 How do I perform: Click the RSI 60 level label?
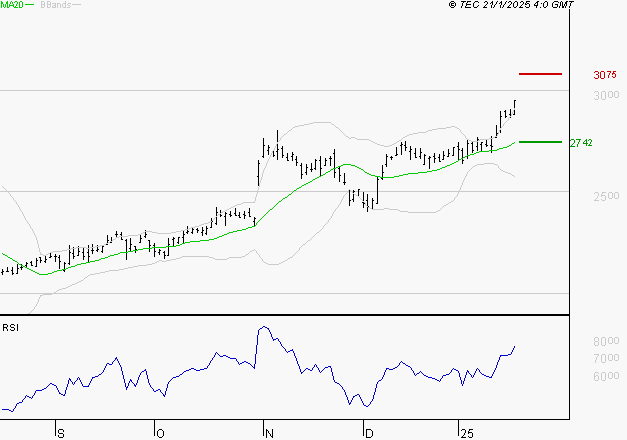click(x=603, y=376)
